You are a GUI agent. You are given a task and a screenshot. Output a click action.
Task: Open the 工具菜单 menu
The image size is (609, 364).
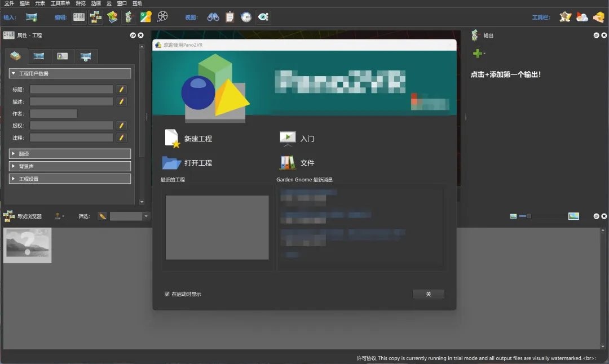point(60,3)
